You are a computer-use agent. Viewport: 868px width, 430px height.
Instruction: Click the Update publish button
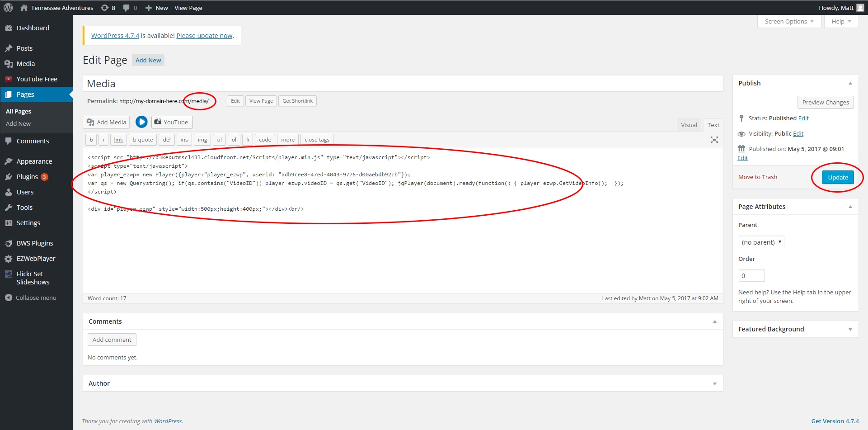point(838,177)
